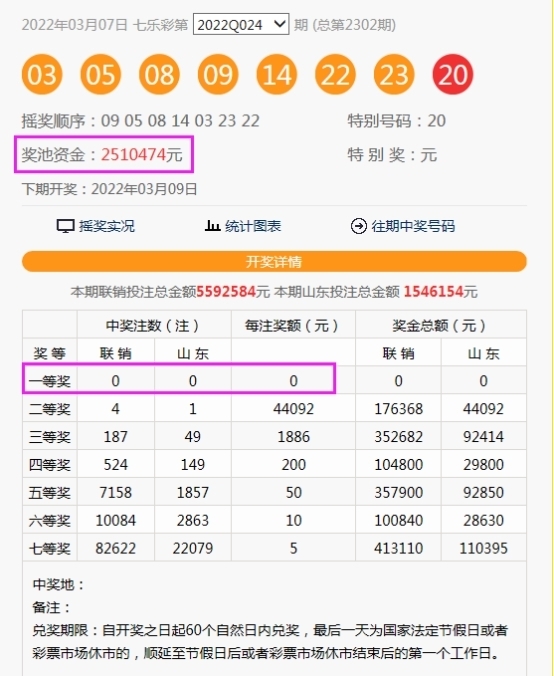Click third prize total 352682
554x676 pixels.
coord(398,437)
